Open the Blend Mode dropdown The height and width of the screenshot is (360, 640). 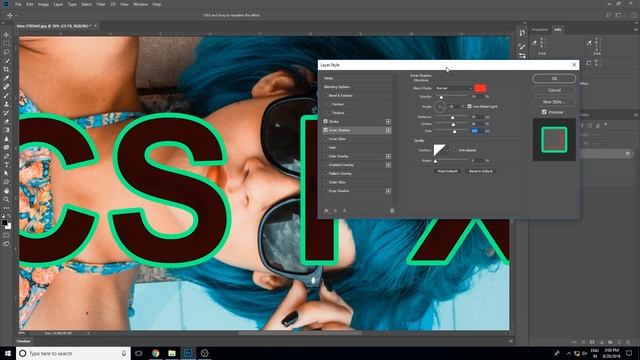pos(453,88)
